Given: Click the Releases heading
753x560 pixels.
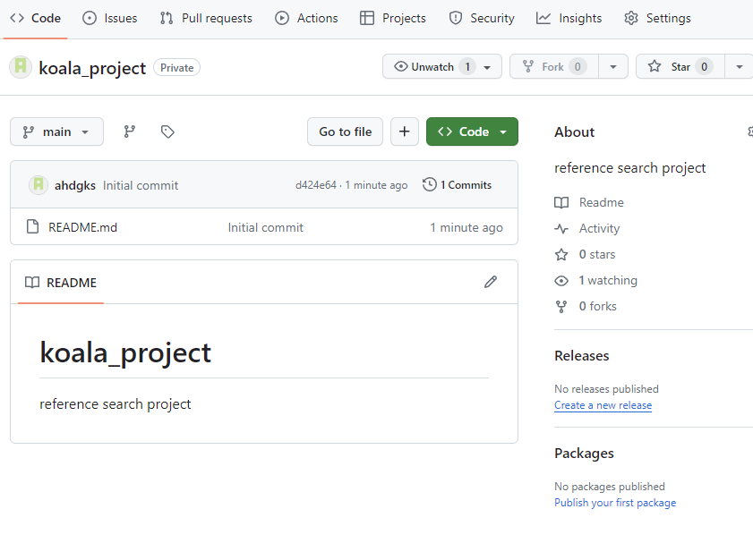Looking at the screenshot, I should pos(582,355).
